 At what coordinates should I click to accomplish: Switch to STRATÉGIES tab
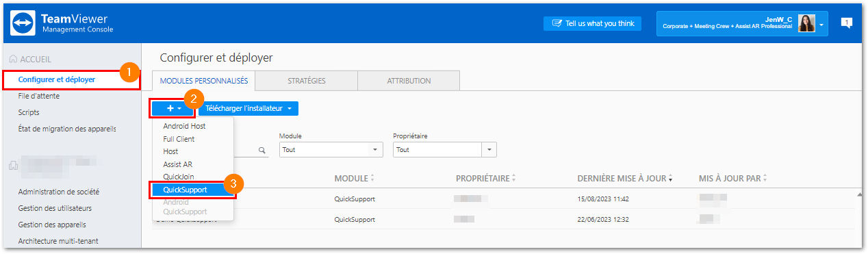307,81
